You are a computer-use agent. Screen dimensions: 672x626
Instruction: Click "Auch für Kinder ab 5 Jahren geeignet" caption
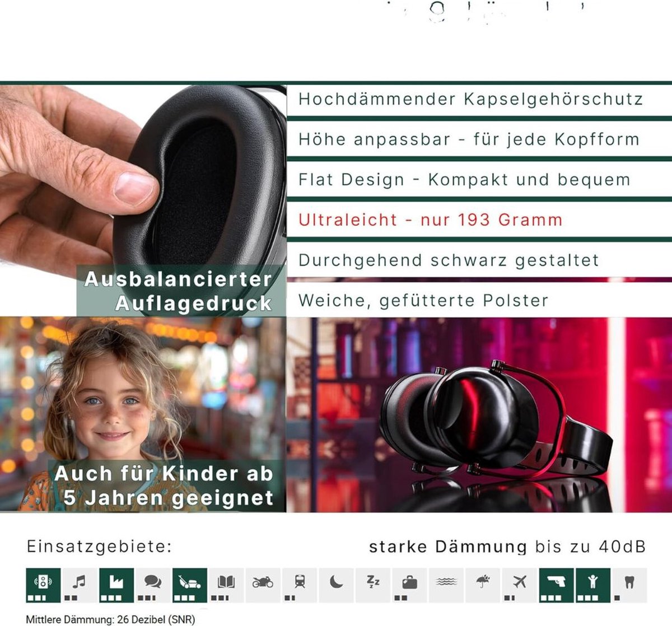[x=164, y=485]
